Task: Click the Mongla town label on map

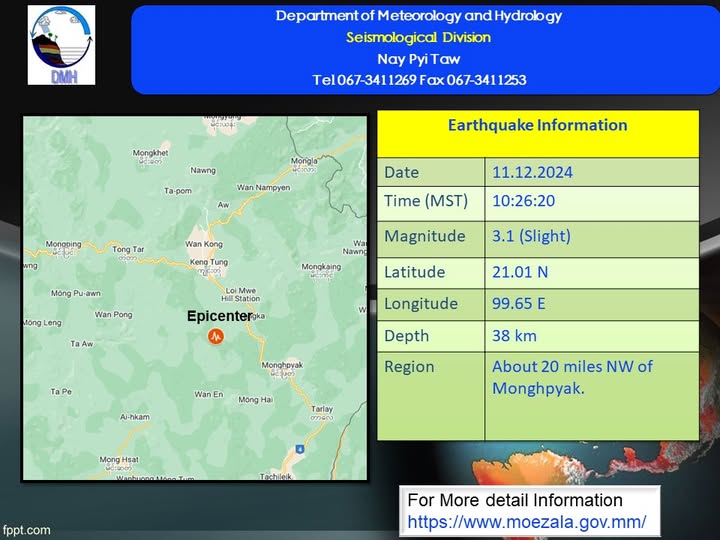Action: 304,161
